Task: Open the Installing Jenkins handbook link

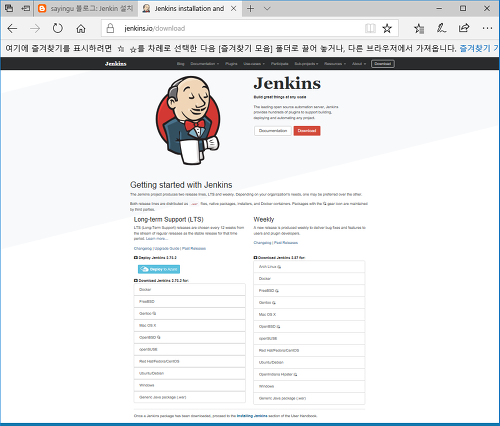Action: pyautogui.click(x=252, y=416)
